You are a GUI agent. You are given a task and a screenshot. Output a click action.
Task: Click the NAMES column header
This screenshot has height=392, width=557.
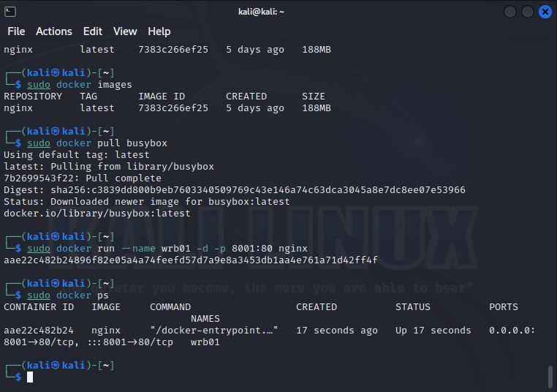click(x=205, y=319)
